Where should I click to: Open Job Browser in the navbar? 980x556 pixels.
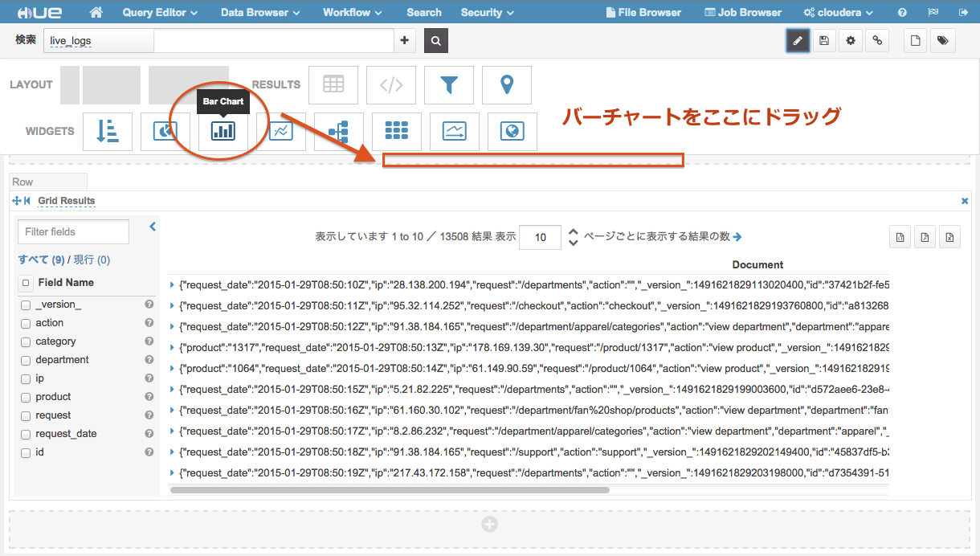tap(743, 13)
